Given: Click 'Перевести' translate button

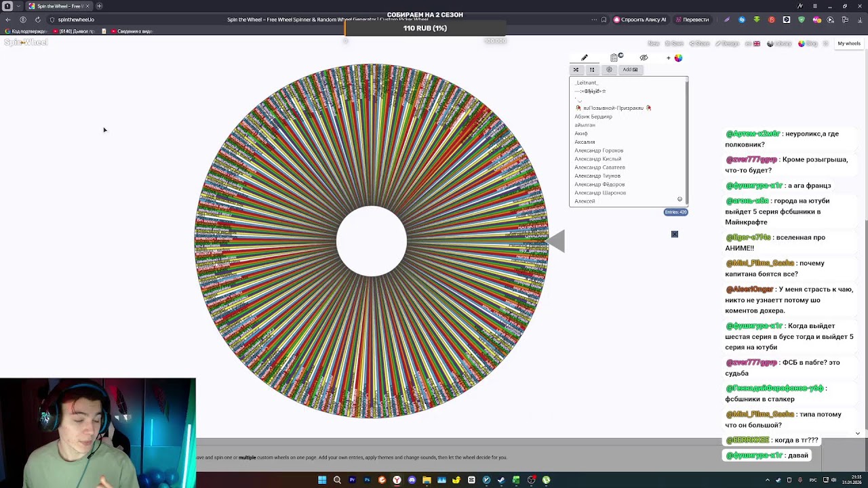Looking at the screenshot, I should click(x=692, y=20).
